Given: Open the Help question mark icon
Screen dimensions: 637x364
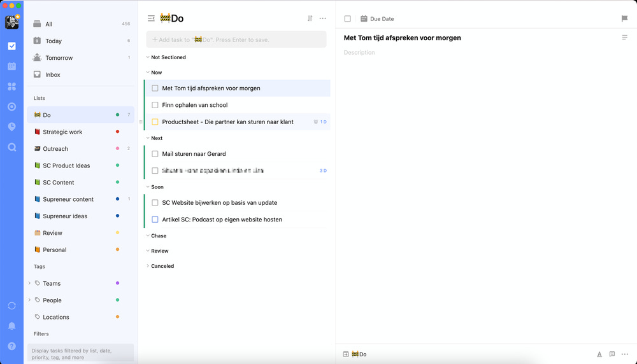Looking at the screenshot, I should (11, 346).
